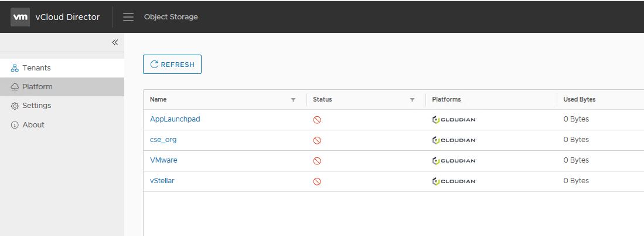The width and height of the screenshot is (644, 236).
Task: Open the Platform sidebar section
Action: pos(38,87)
